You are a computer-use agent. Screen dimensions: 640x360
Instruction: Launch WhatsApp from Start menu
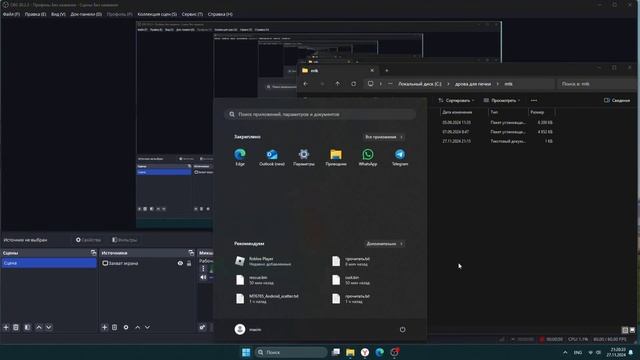[x=368, y=157]
